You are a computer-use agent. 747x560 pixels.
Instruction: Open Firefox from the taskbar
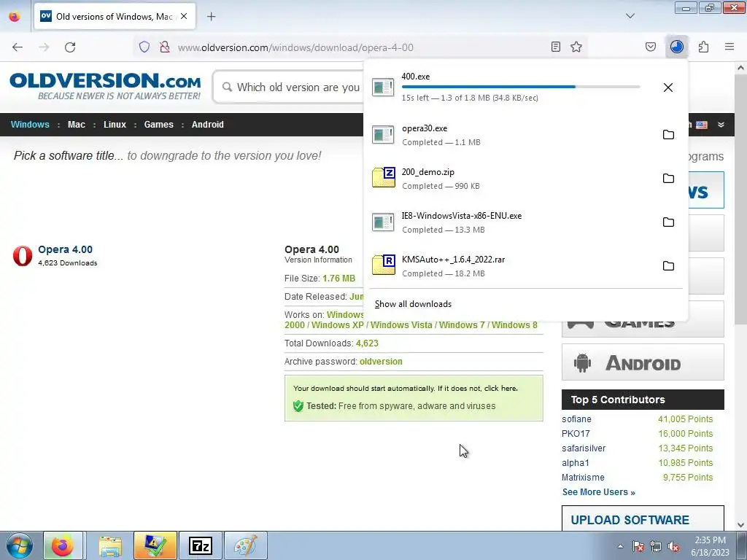[63, 545]
